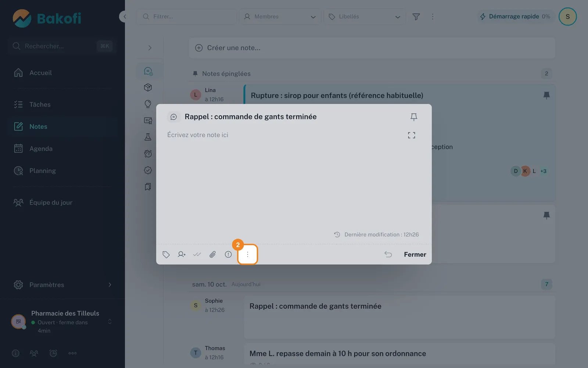Switch pharmacy via Pharmacie des Tilleuls selector

click(x=62, y=322)
